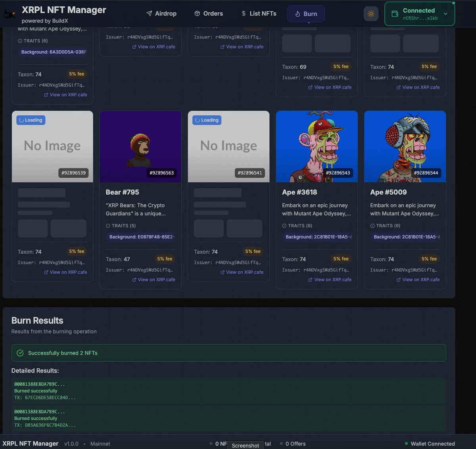Click TRAITS (6) info icon on Ape #5009

click(372, 226)
